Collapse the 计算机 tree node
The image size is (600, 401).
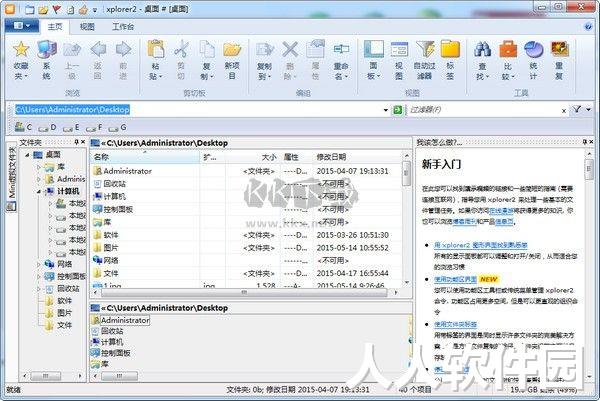pyautogui.click(x=39, y=191)
